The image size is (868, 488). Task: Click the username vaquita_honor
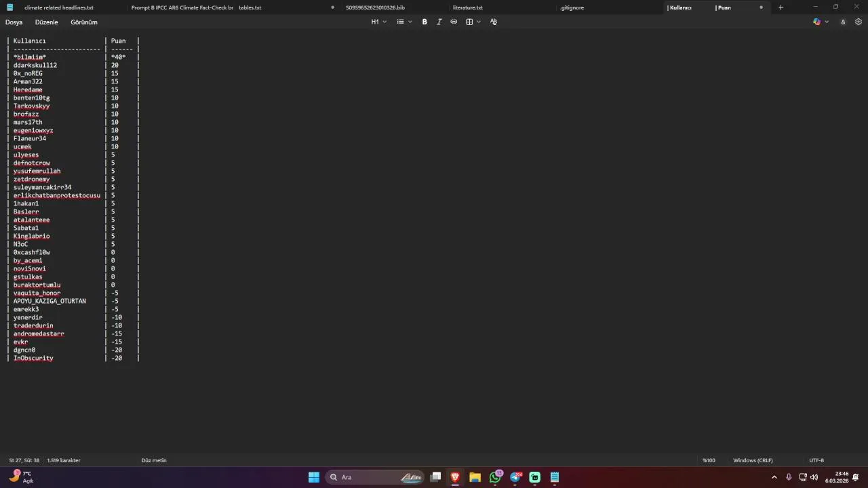(37, 293)
